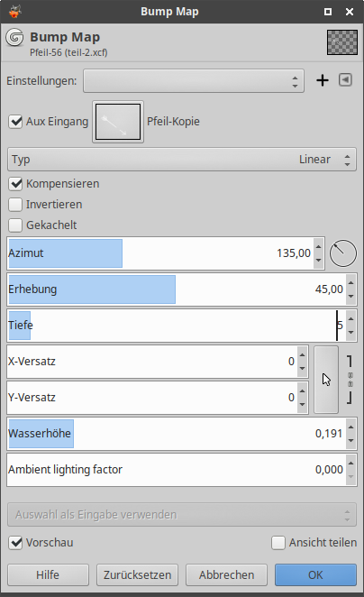Image resolution: width=364 pixels, height=597 pixels.
Task: Open the Typ Linear dropdown
Action: coord(182,159)
